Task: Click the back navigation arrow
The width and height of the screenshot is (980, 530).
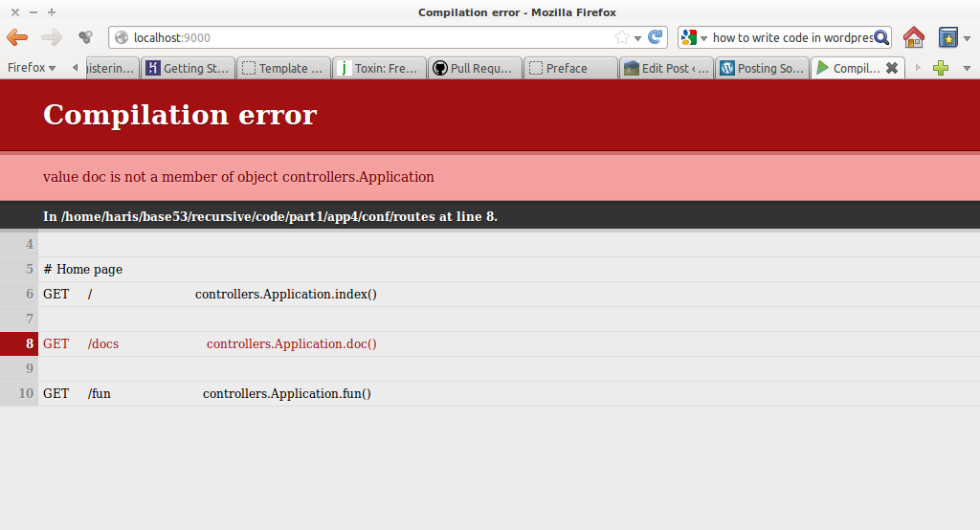Action: 17,37
